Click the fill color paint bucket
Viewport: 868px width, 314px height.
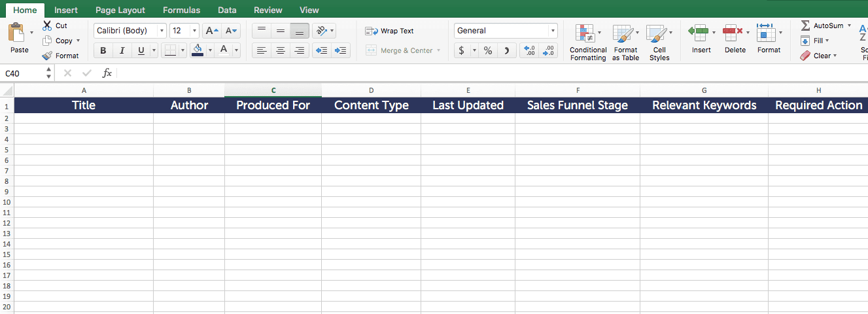[198, 50]
